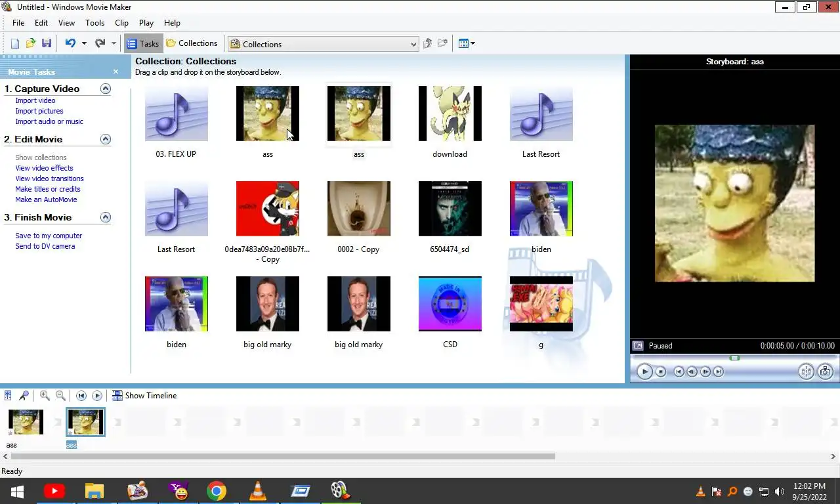Open the undo history dropdown arrow
This screenshot has height=504, width=840.
pos(83,44)
